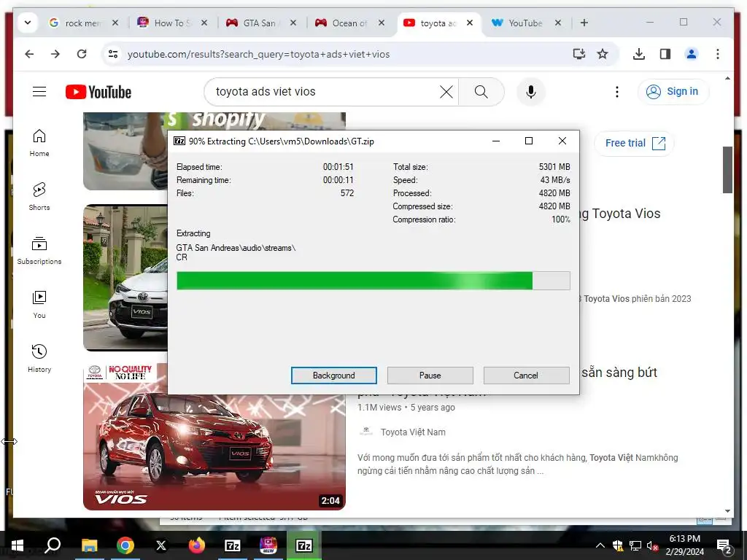
Task: Cancel the 7-Zip extraction
Action: pyautogui.click(x=526, y=376)
